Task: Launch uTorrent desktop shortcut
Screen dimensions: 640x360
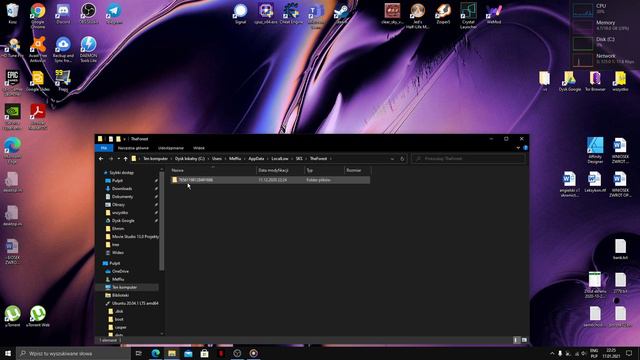Action: [12, 316]
